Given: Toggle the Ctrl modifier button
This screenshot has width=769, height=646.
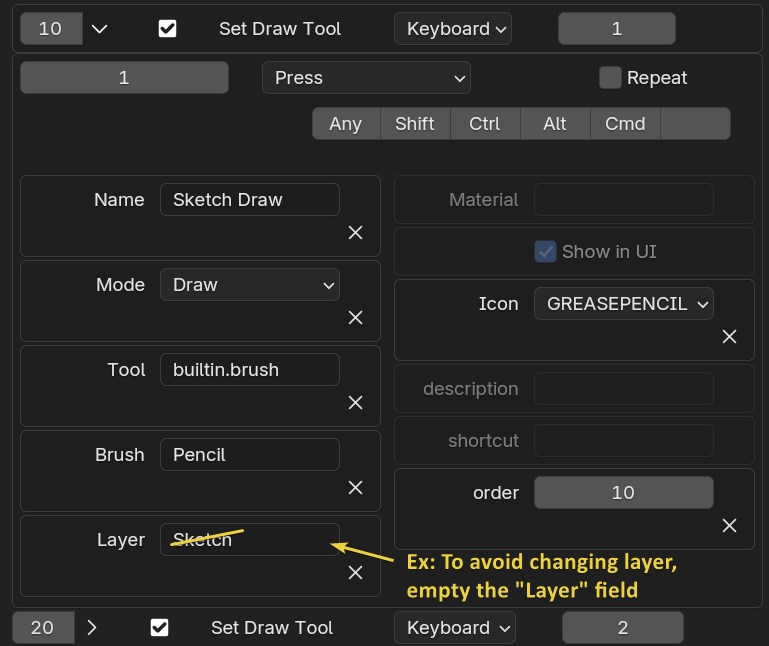Looking at the screenshot, I should click(485, 124).
